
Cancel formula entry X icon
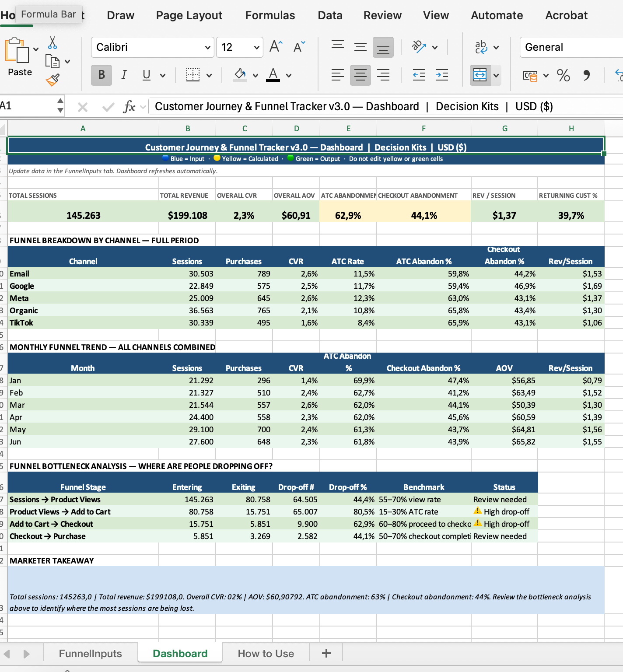[83, 107]
